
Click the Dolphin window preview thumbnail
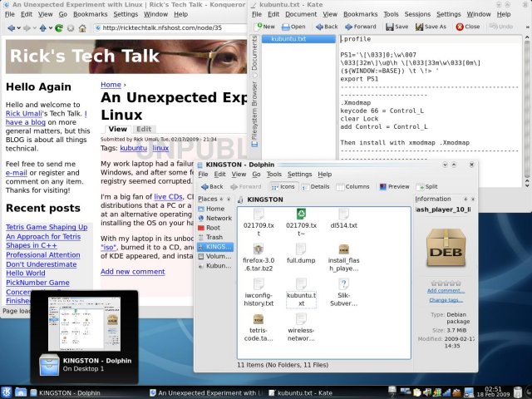84,323
